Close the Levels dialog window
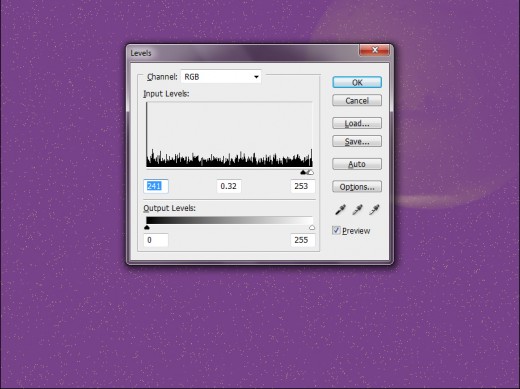 (x=374, y=50)
